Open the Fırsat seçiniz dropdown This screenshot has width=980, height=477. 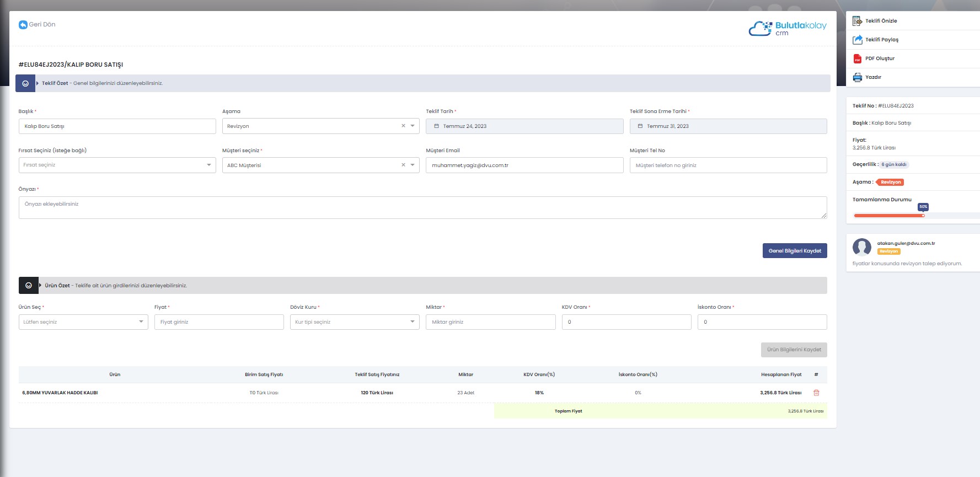[x=209, y=165]
